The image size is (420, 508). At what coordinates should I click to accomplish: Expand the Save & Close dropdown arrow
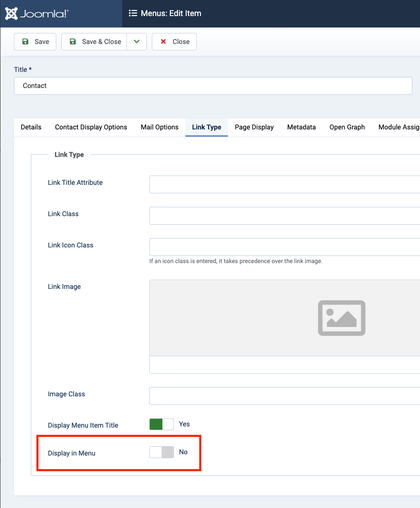tap(137, 41)
